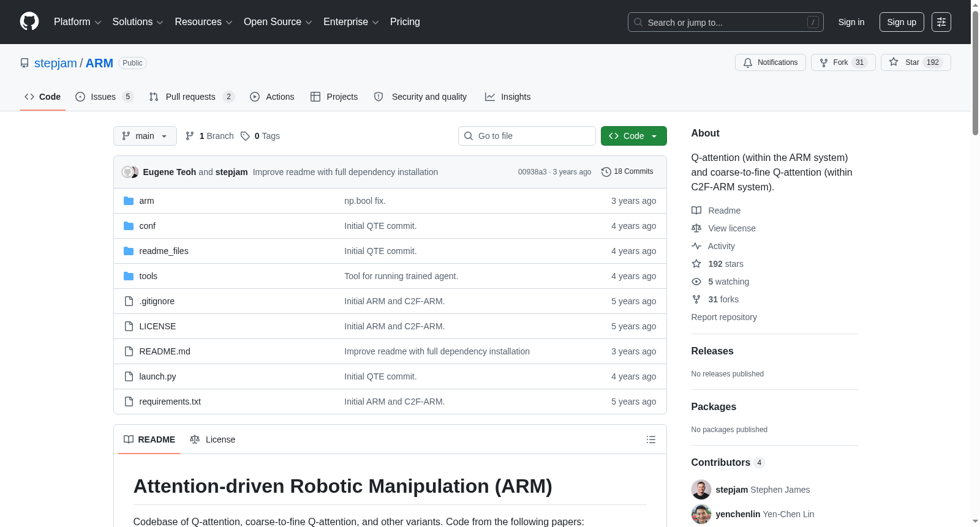The height and width of the screenshot is (527, 980).
Task: Star the ARM repository
Action: click(x=916, y=62)
